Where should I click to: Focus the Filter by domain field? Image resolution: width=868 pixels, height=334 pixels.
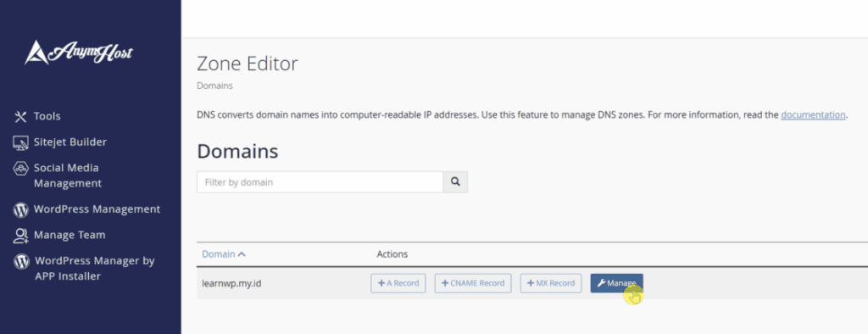point(320,181)
